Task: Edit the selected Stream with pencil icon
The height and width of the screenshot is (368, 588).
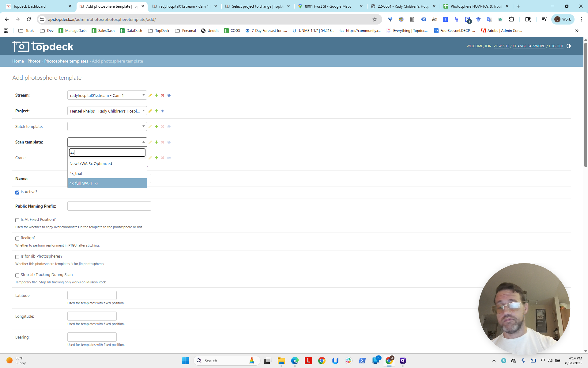Action: (x=150, y=95)
